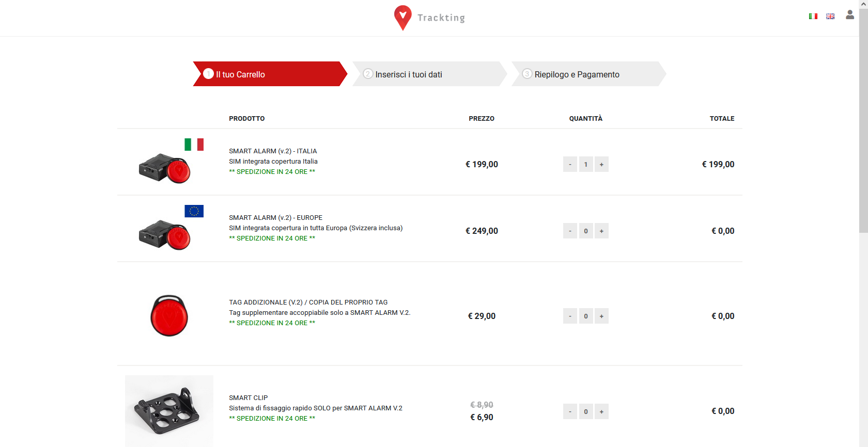Click the struck-through € 8,90 price

(x=482, y=405)
